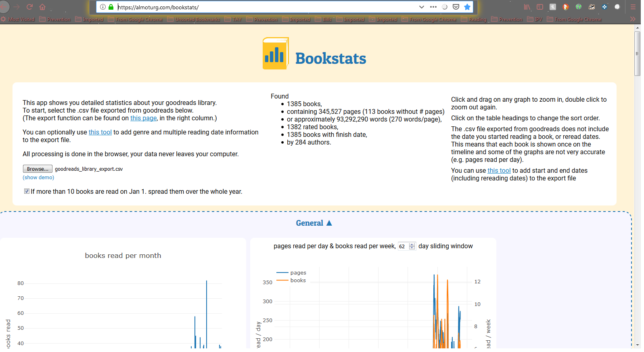Focus the address bar URL

(266, 7)
